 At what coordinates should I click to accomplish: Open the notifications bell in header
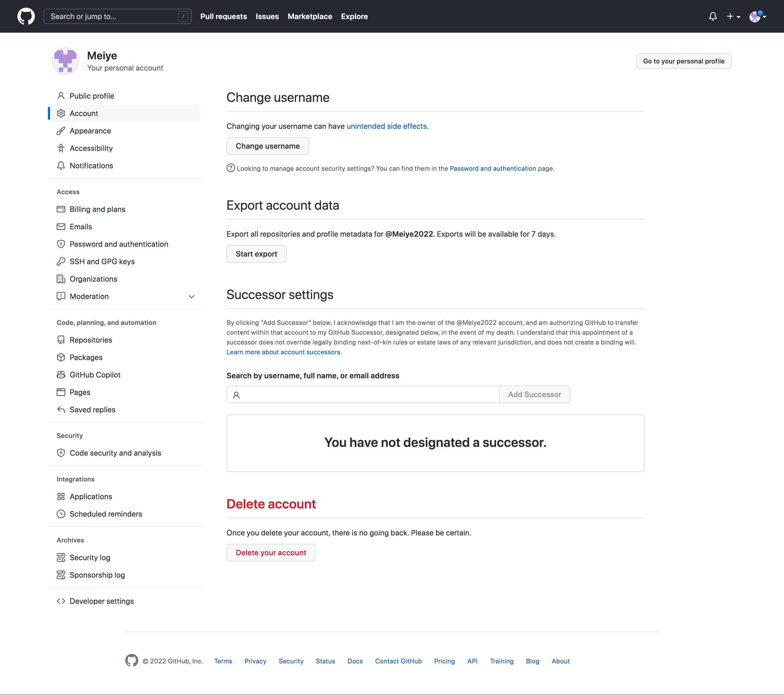[x=713, y=17]
